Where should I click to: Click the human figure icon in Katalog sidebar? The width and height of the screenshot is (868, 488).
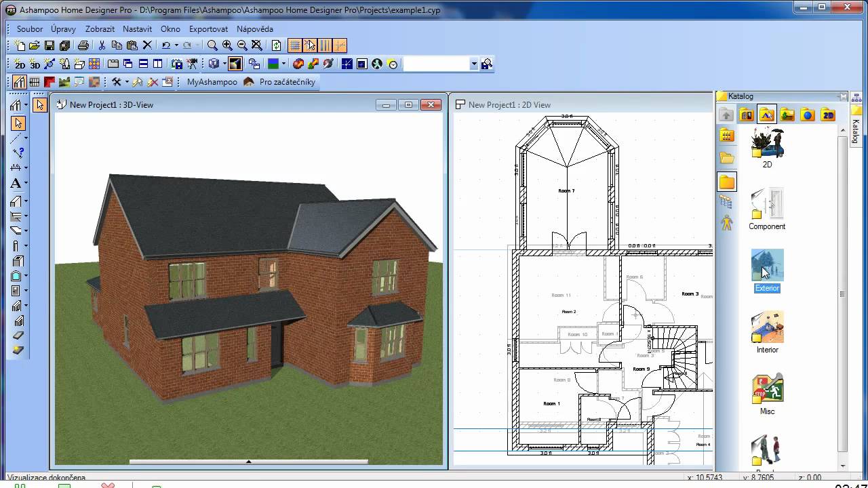(727, 222)
